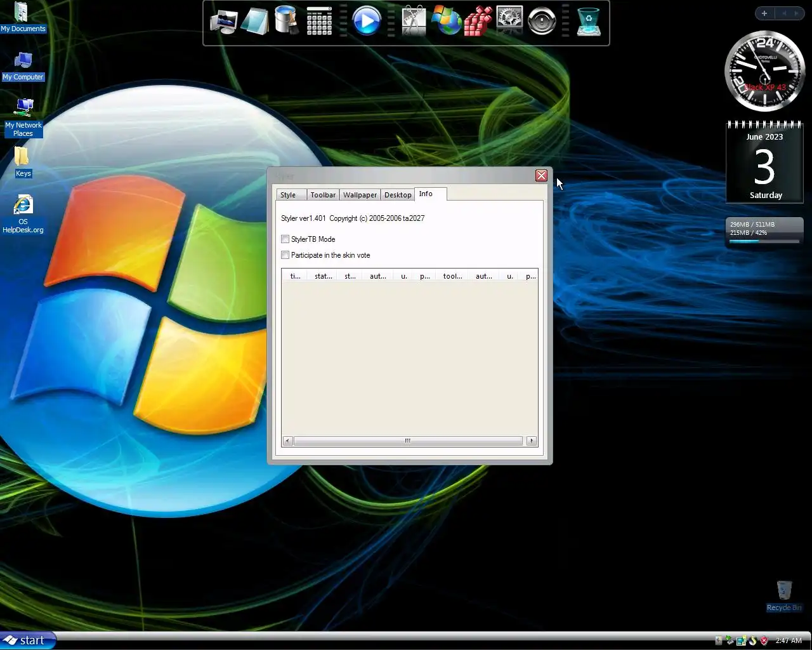Launch the calculator icon in the dock
Image resolution: width=812 pixels, height=650 pixels.
[x=319, y=21]
